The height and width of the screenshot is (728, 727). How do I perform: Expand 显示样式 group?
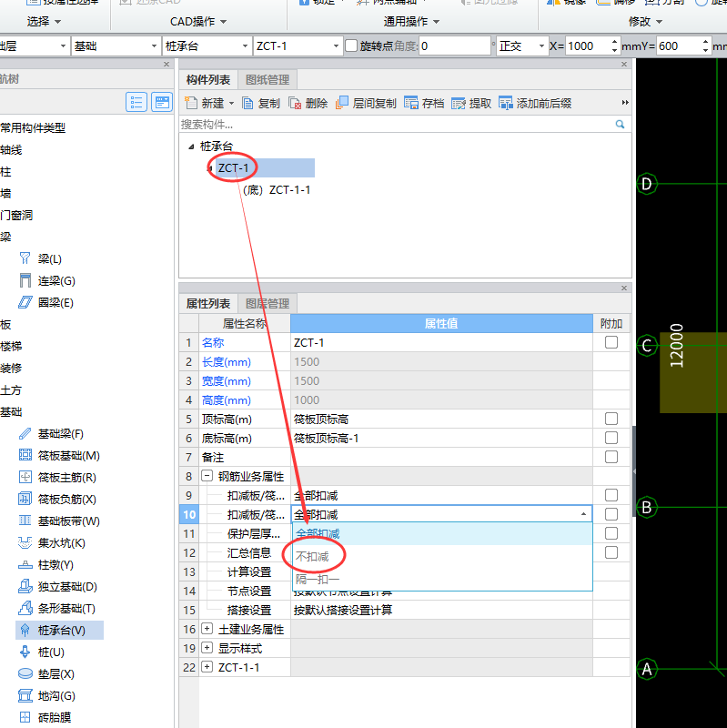click(x=207, y=648)
